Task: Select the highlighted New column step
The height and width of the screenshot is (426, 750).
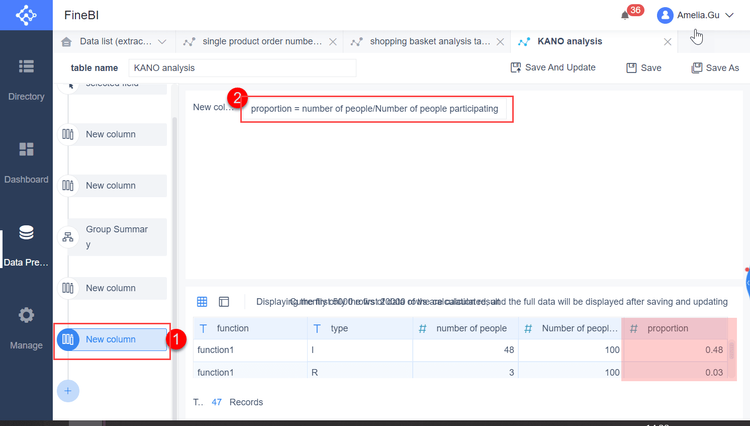Action: (110, 339)
